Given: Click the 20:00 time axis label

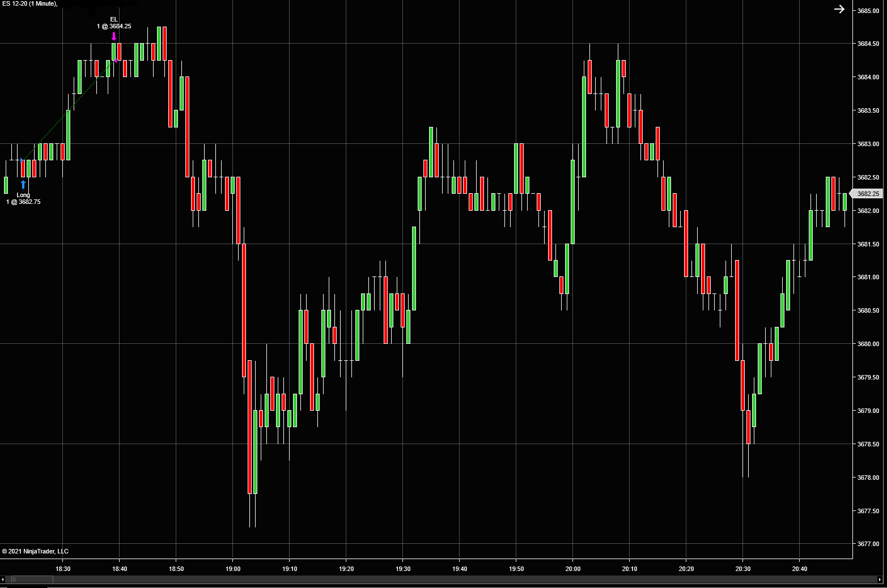Looking at the screenshot, I should (x=573, y=569).
